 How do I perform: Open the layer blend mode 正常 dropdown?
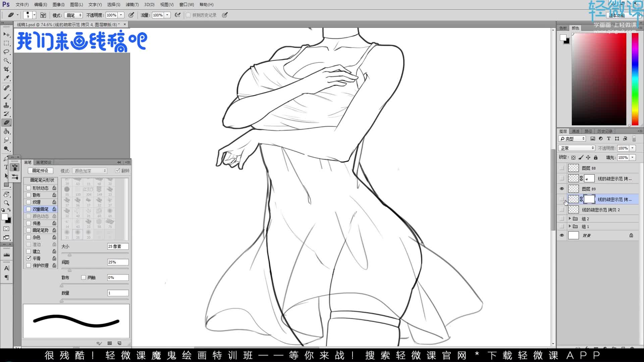(577, 148)
